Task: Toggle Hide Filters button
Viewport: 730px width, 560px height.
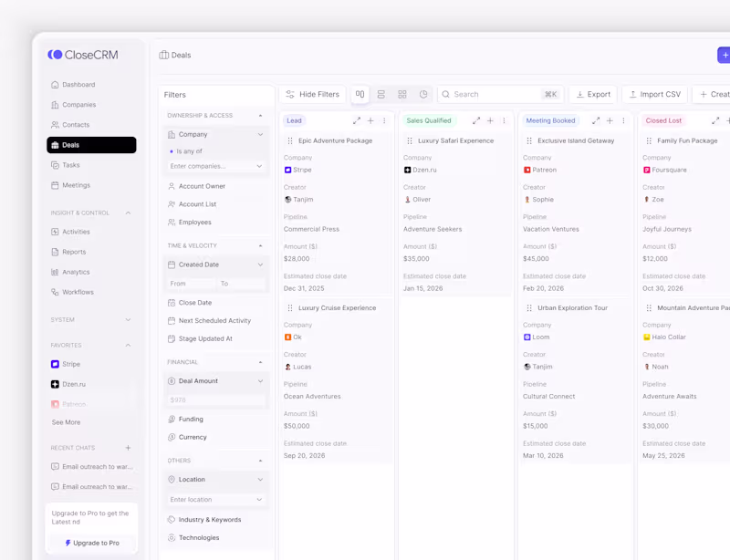Action: click(x=312, y=95)
